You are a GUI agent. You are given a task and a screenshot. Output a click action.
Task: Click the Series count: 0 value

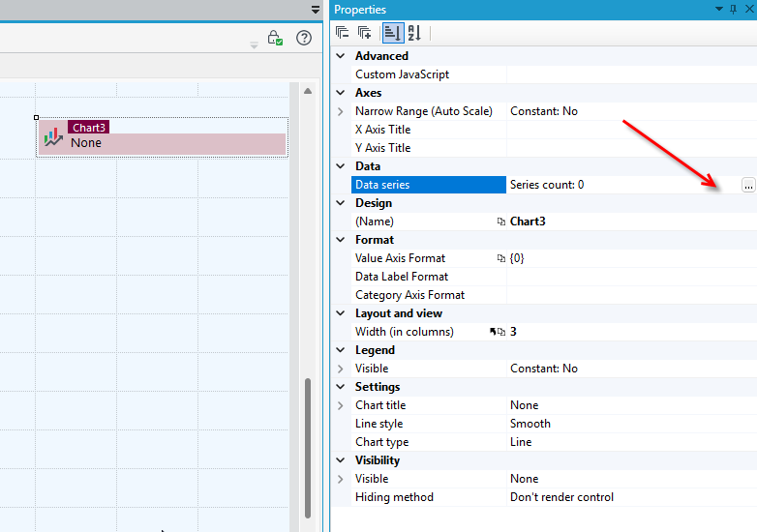point(547,185)
